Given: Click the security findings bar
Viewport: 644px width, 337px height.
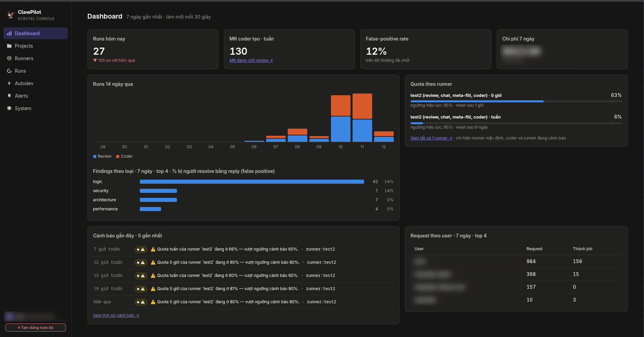Looking at the screenshot, I should pyautogui.click(x=158, y=191).
